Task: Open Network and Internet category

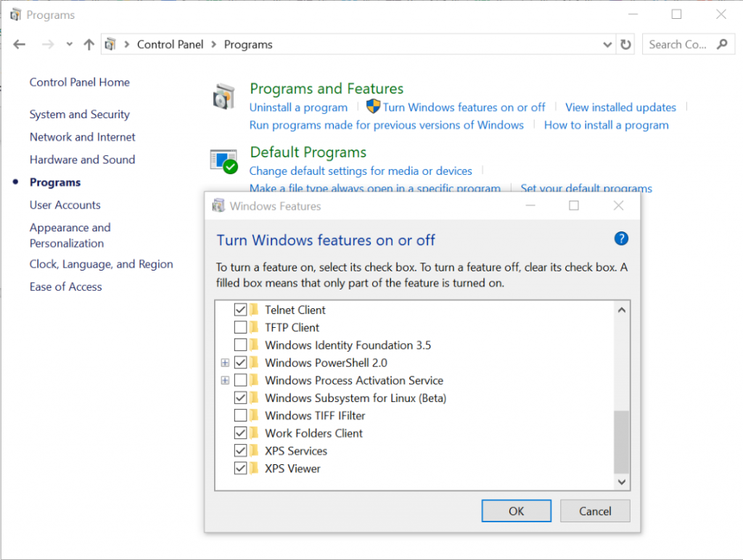Action: pos(83,137)
